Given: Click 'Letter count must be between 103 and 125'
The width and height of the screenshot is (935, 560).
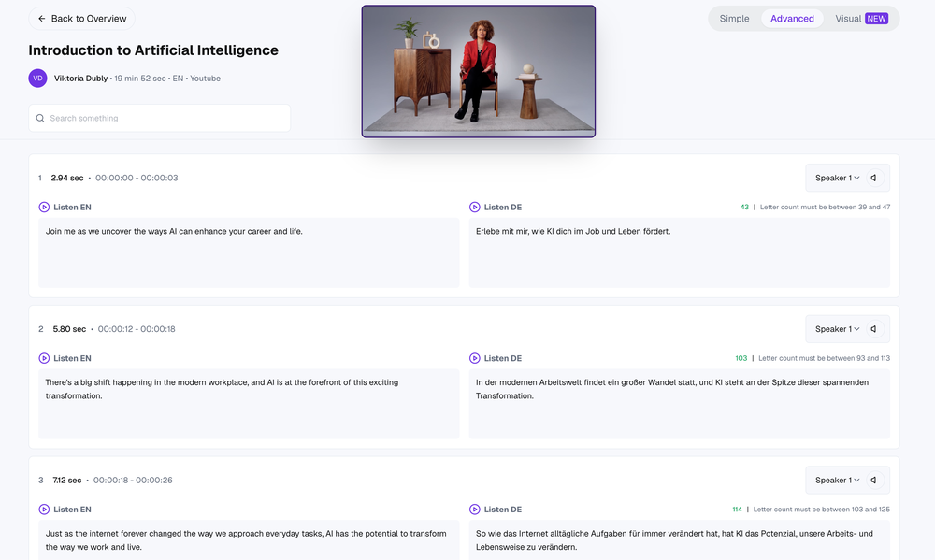Looking at the screenshot, I should pos(821,510).
